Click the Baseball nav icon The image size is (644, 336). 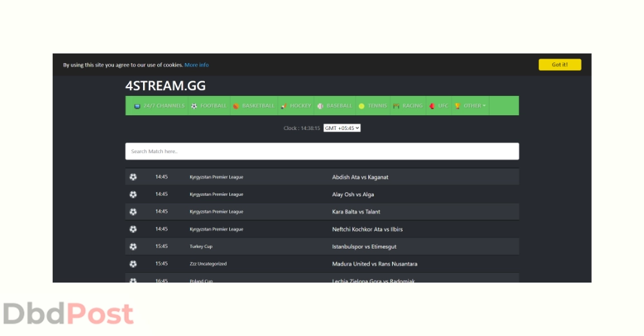[x=320, y=106]
